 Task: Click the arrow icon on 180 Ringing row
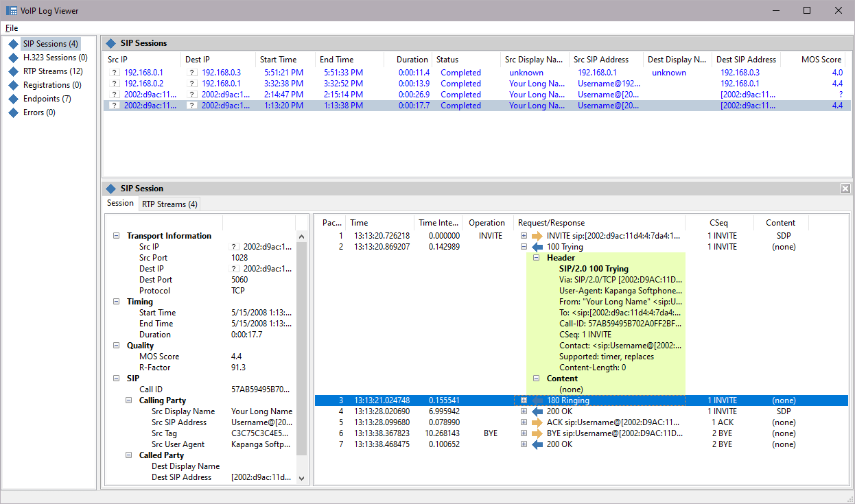537,400
